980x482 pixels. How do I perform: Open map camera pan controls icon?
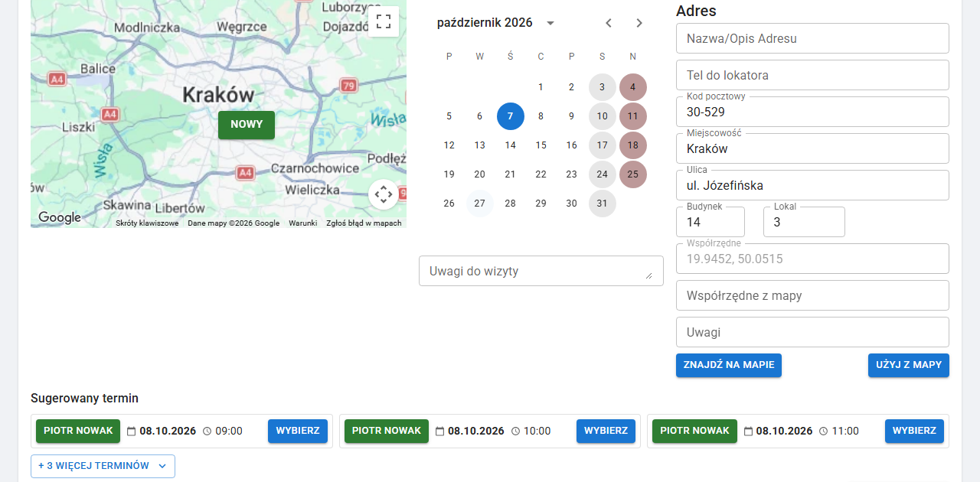point(384,194)
